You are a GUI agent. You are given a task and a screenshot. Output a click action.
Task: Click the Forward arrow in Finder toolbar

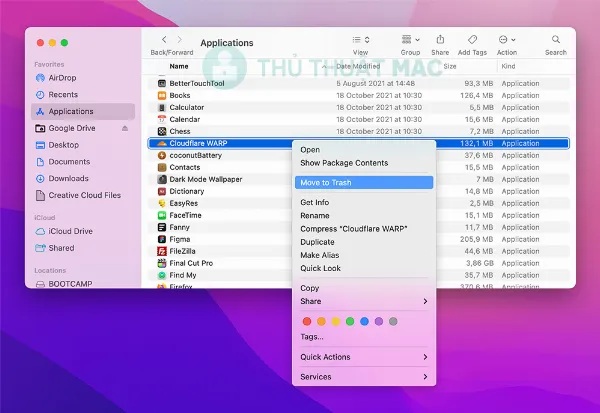[179, 39]
